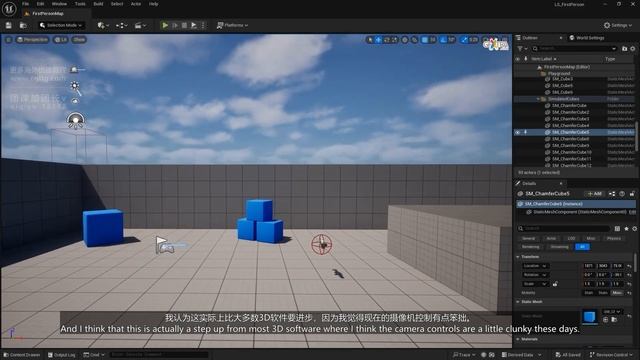
Task: Click the Stop simulation square button
Action: point(184,25)
